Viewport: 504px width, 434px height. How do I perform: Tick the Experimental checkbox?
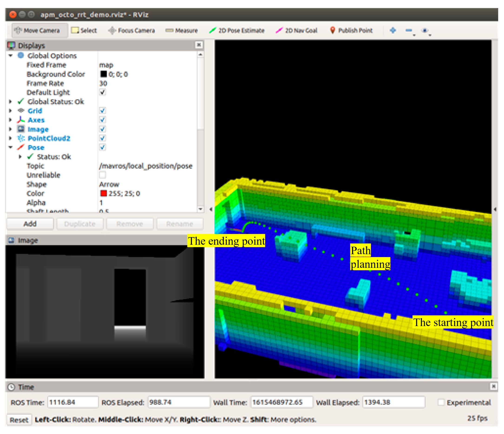point(441,402)
